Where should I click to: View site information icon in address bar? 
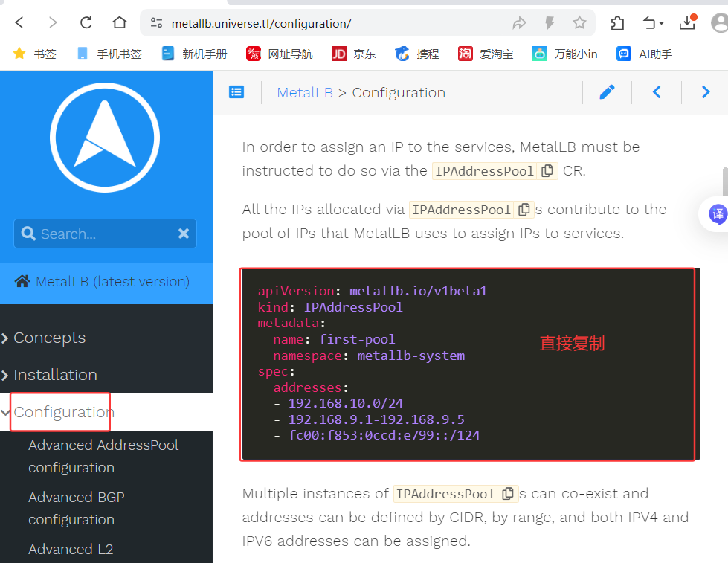pos(156,23)
